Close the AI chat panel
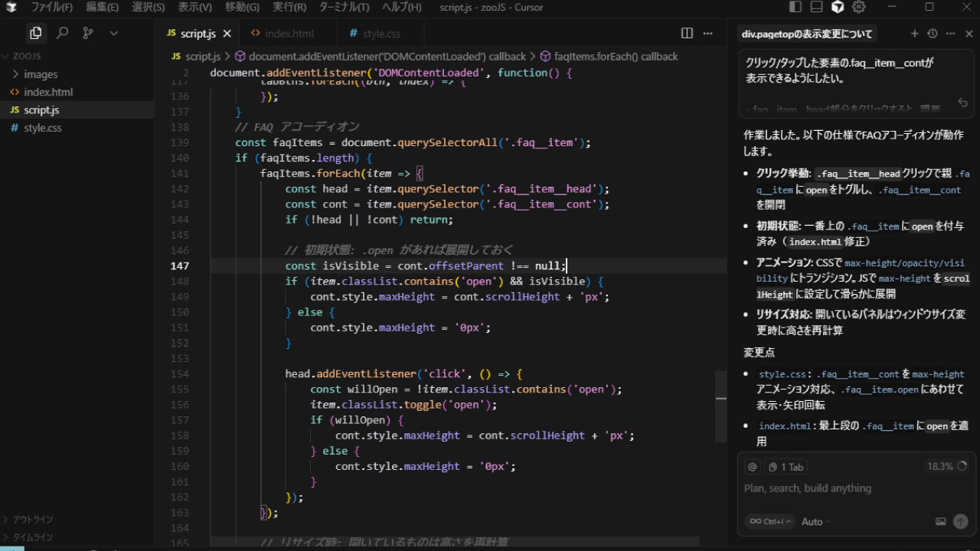The image size is (980, 551). point(969,34)
